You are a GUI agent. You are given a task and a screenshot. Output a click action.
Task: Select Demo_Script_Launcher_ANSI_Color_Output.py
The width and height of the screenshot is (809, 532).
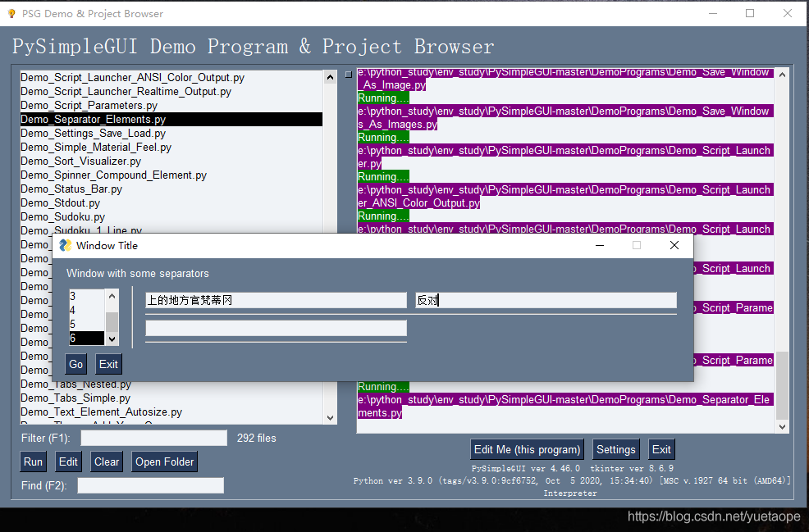(x=171, y=78)
